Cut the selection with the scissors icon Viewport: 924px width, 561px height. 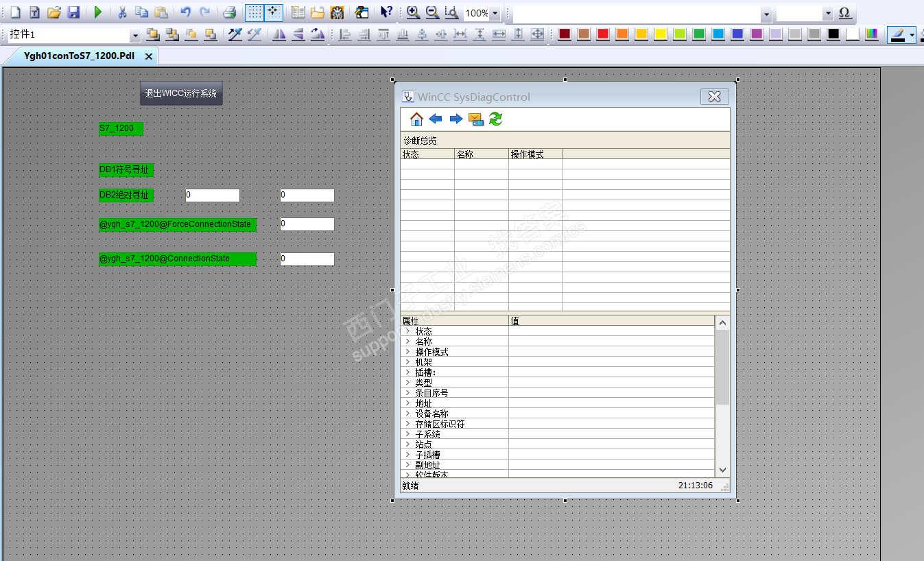122,12
